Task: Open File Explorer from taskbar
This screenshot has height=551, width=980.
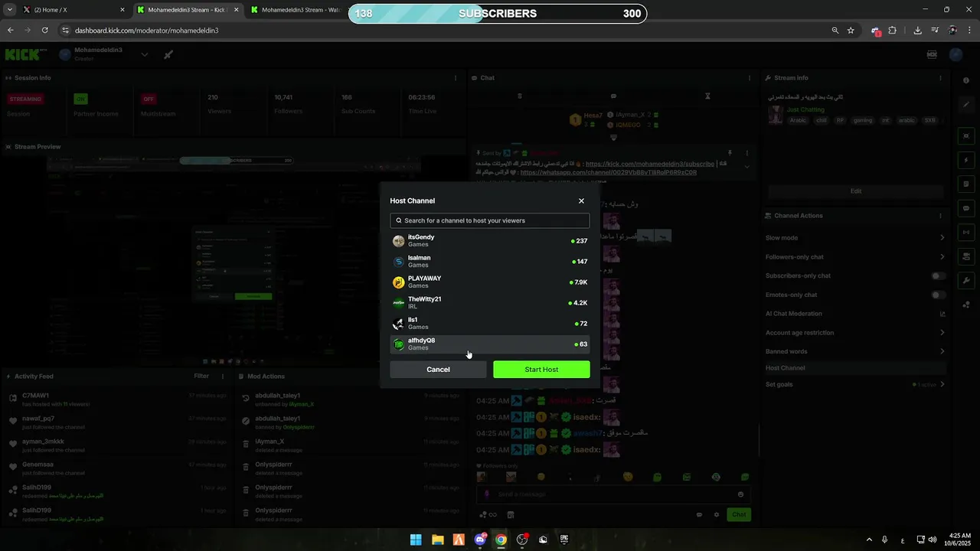Action: tap(437, 540)
